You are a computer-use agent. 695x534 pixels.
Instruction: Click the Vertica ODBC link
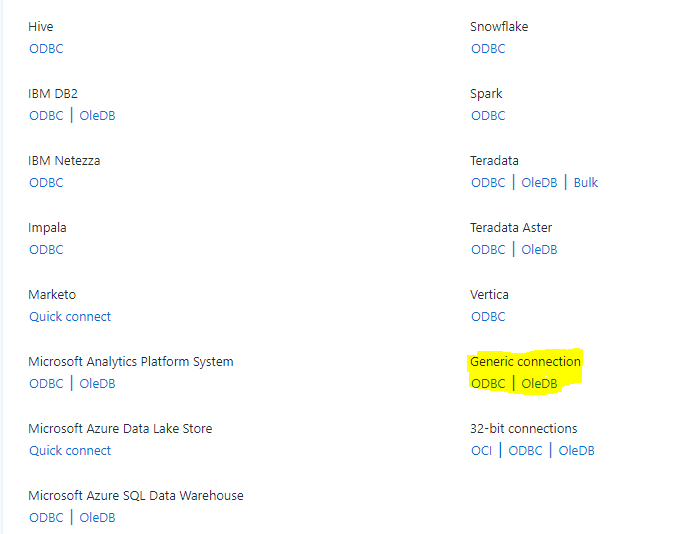488,316
